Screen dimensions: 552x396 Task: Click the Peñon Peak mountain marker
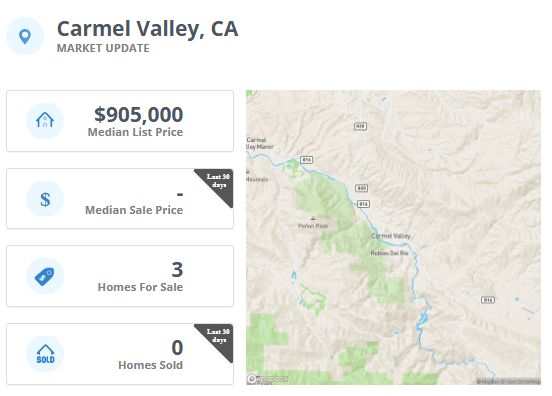[313, 218]
